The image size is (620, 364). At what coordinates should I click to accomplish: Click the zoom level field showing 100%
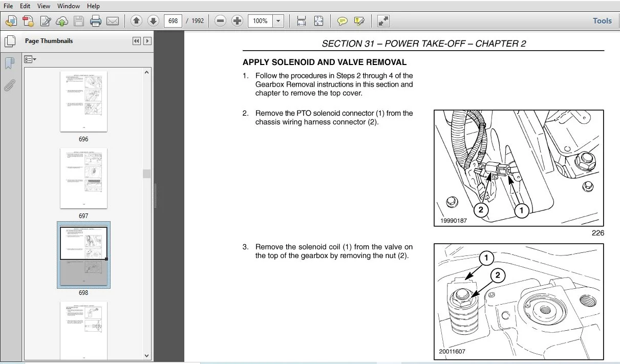(260, 21)
